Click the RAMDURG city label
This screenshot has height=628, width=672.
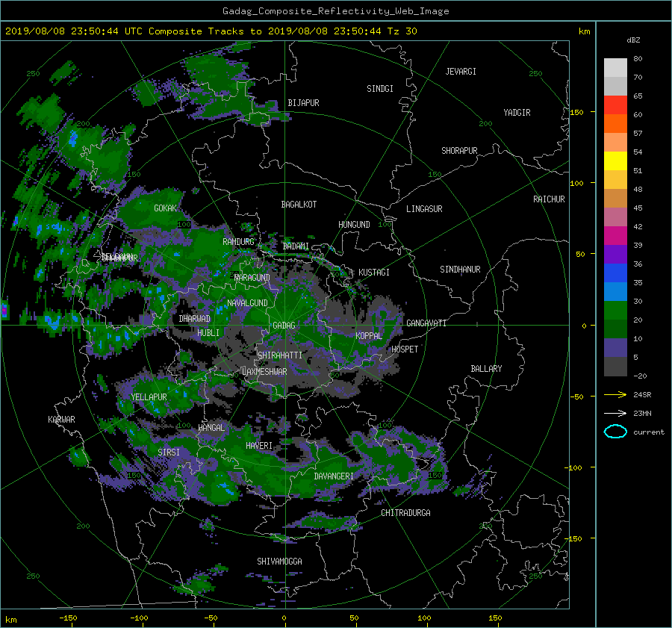coord(238,242)
